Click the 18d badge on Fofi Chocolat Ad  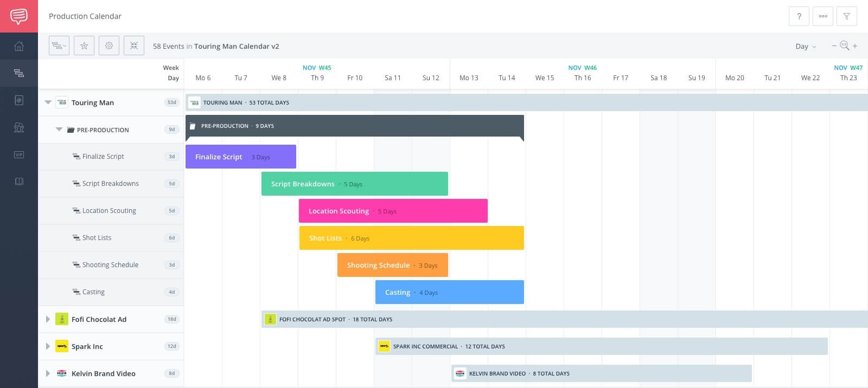(172, 319)
